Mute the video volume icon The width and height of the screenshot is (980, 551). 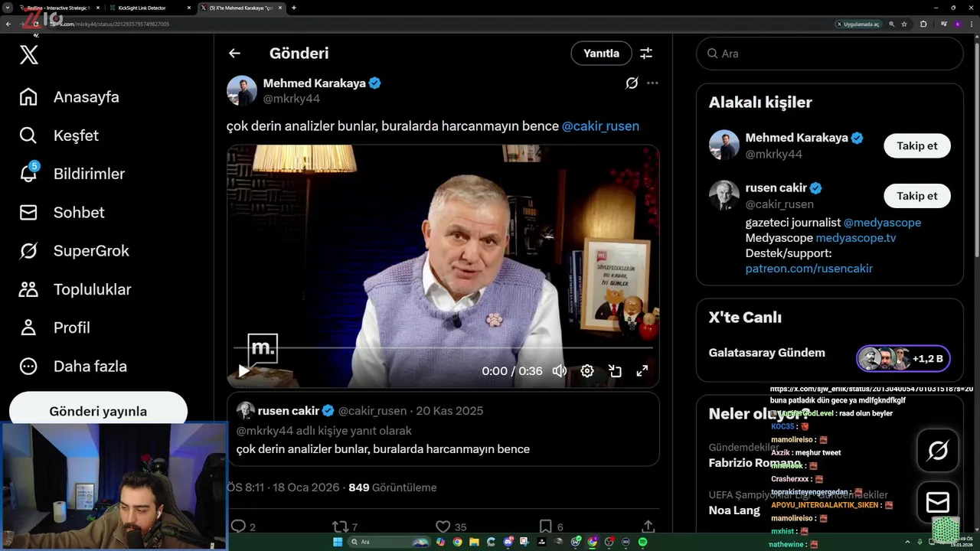pyautogui.click(x=560, y=371)
